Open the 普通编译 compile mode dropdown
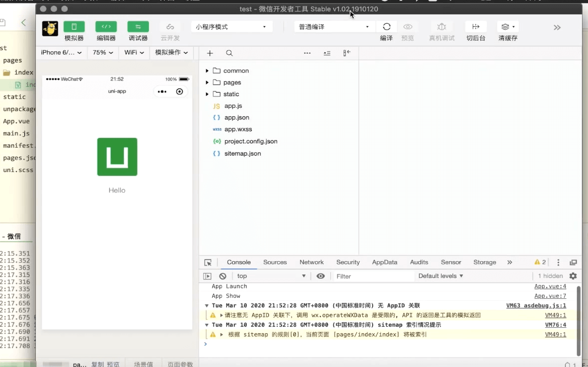The height and width of the screenshot is (367, 588). (x=335, y=26)
